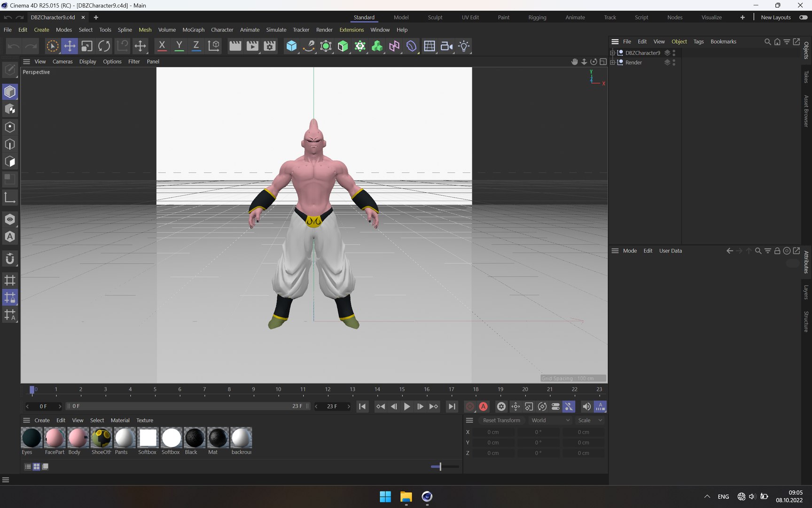Select the Rotate tool
The image size is (812, 508).
(x=104, y=46)
